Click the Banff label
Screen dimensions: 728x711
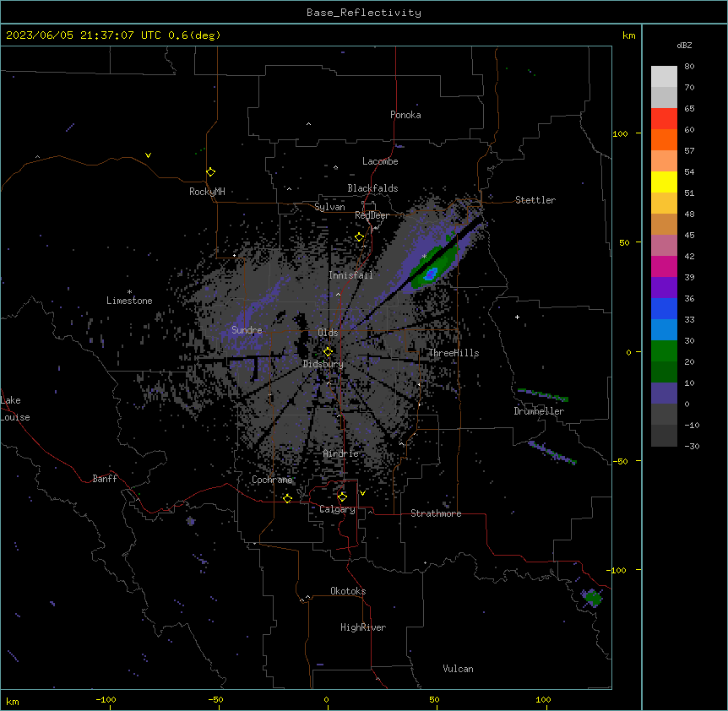tap(105, 479)
